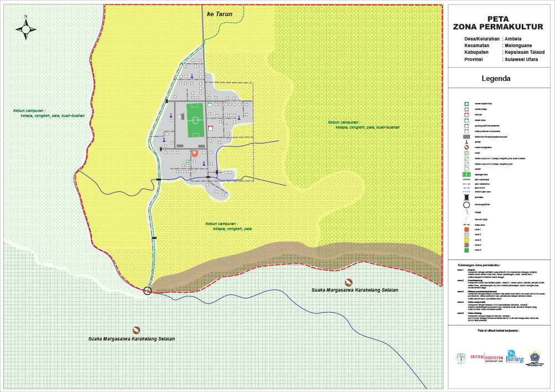This screenshot has height=392, width=555.
Task: Click the jembatan (bridge) symbol in the legend
Action: (x=467, y=197)
